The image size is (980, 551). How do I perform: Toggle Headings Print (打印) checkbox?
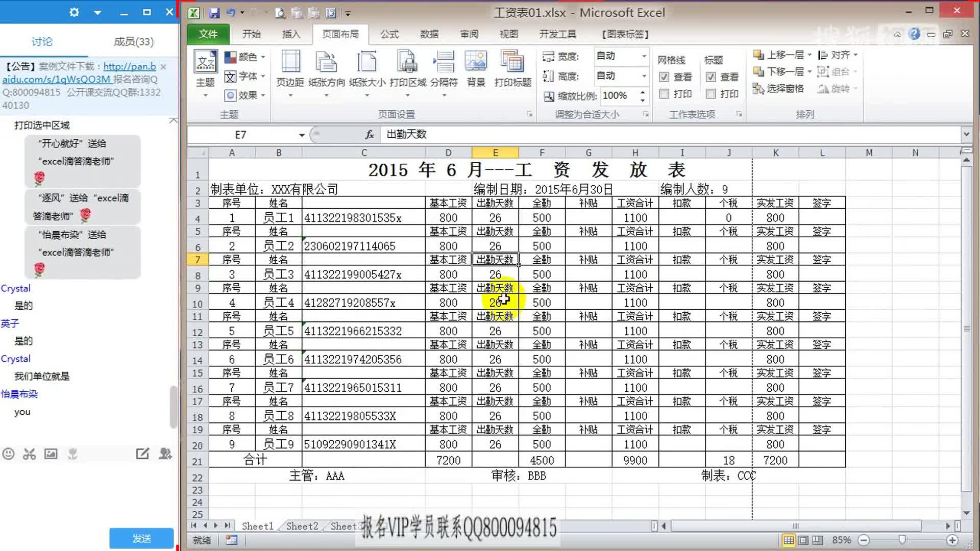(710, 94)
